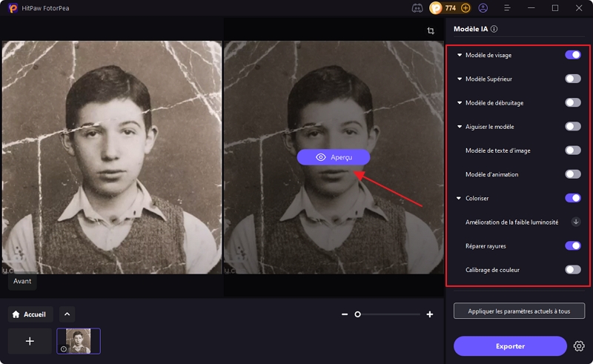The width and height of the screenshot is (593, 364).
Task: Go to Accueil home button
Action: (x=30, y=314)
